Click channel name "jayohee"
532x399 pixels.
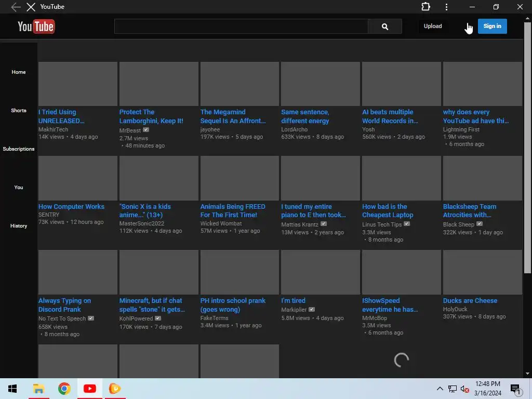pos(210,129)
